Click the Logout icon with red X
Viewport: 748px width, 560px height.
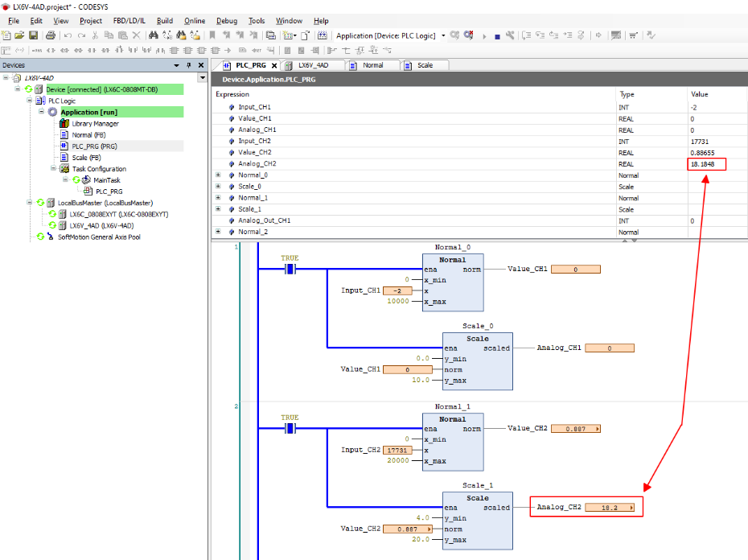468,35
